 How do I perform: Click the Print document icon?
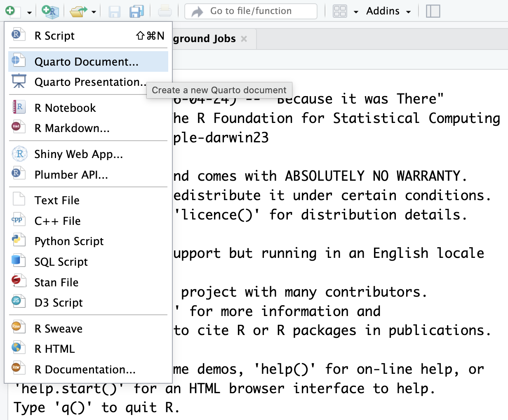[165, 11]
